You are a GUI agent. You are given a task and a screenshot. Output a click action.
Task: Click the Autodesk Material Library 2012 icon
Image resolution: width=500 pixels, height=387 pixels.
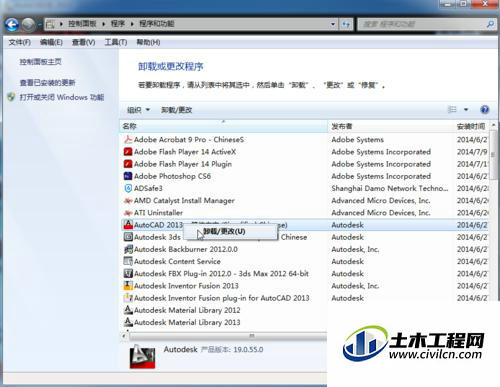[128, 310]
